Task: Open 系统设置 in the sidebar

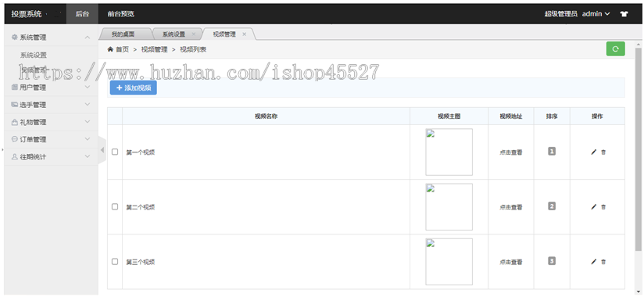Action: click(34, 55)
